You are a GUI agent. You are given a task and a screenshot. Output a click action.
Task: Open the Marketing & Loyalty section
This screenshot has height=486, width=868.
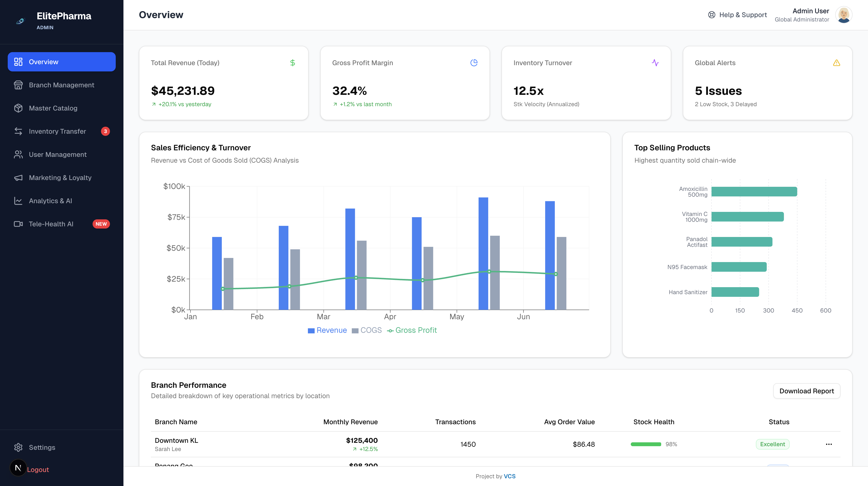coord(60,177)
